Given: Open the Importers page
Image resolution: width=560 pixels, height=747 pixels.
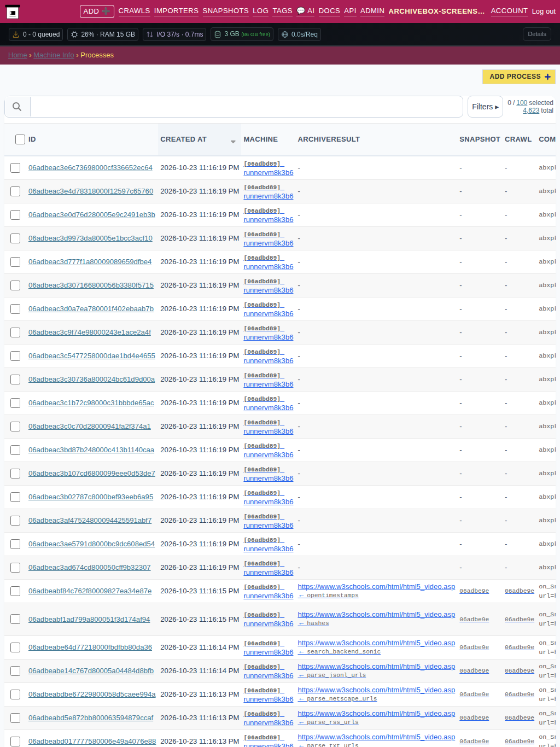Looking at the screenshot, I should tap(176, 11).
